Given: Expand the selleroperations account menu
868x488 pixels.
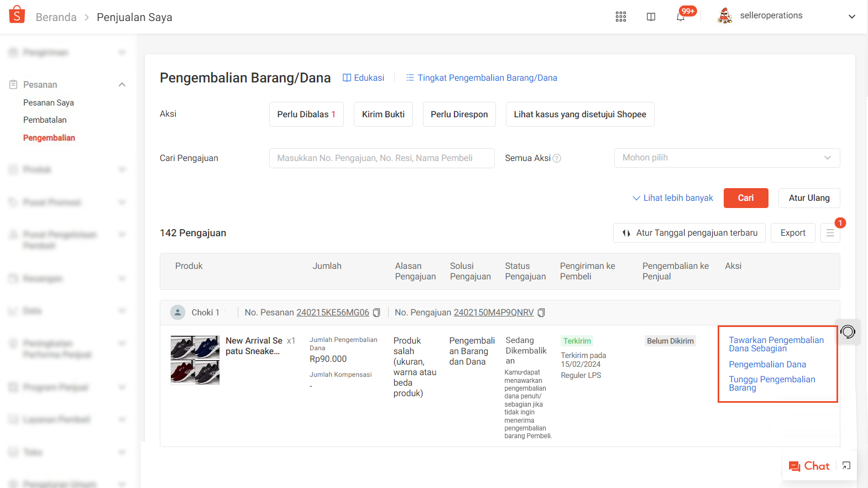Looking at the screenshot, I should 851,17.
